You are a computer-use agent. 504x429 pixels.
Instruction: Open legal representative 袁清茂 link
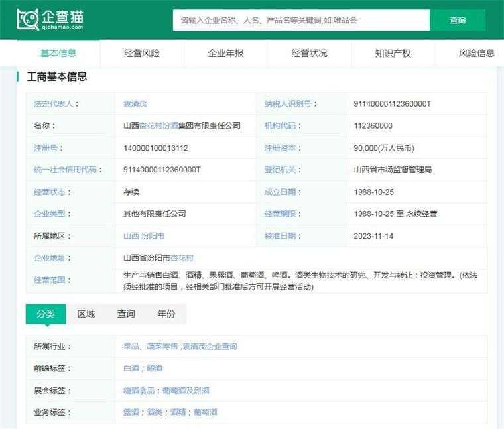(x=135, y=104)
